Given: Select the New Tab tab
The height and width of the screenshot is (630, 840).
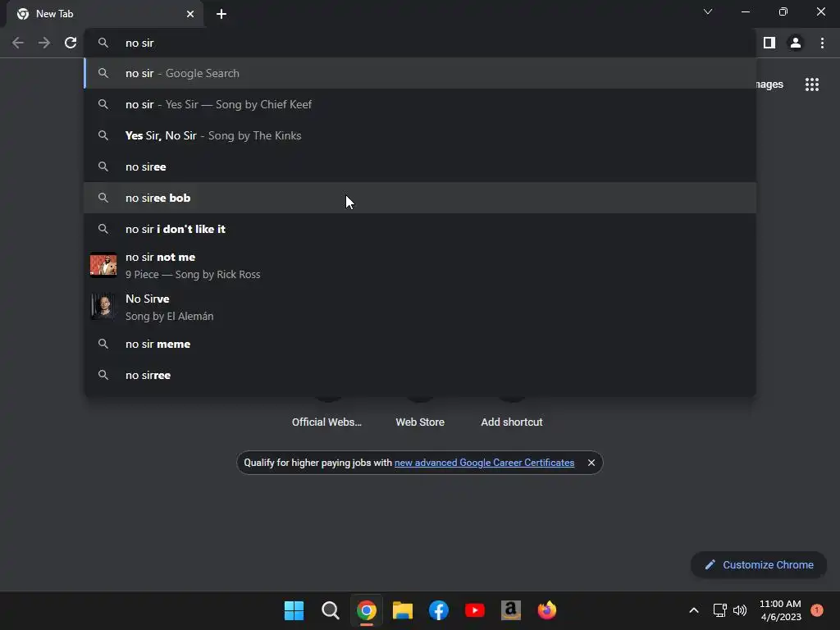Looking at the screenshot, I should point(104,14).
